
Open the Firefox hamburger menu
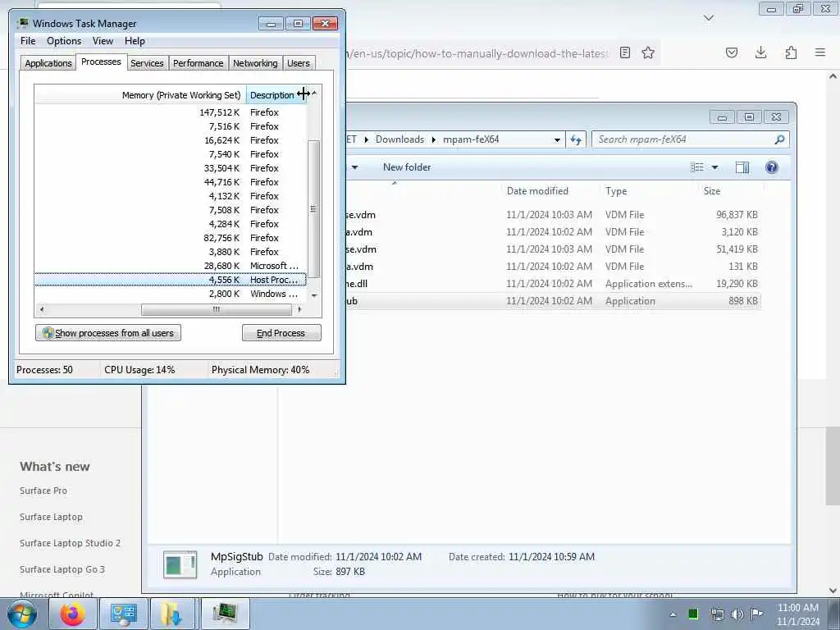820,52
